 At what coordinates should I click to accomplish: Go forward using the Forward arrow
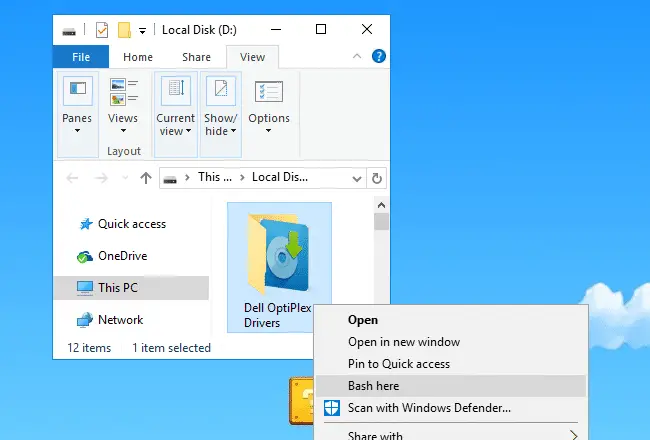(x=101, y=178)
